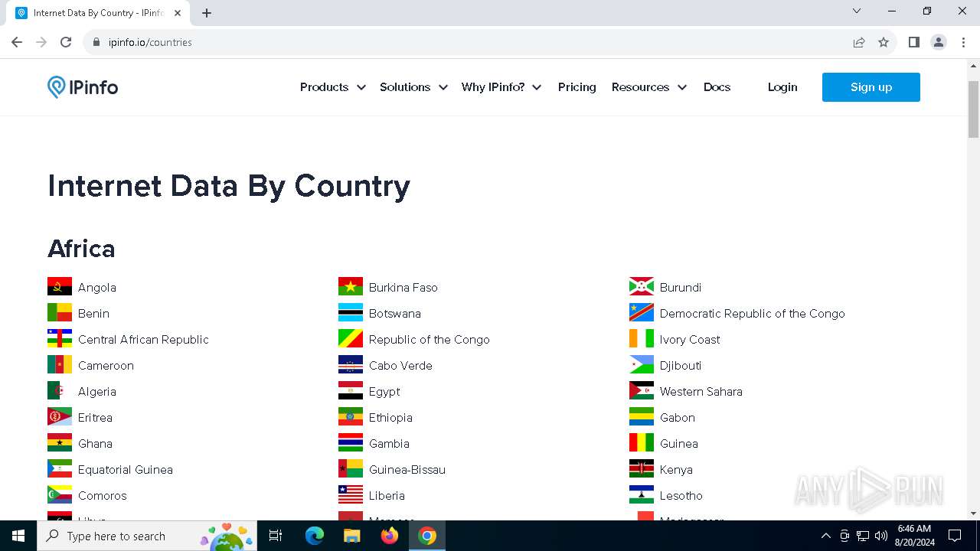The width and height of the screenshot is (980, 551).
Task: Click the Kenya flag icon
Action: 642,469
